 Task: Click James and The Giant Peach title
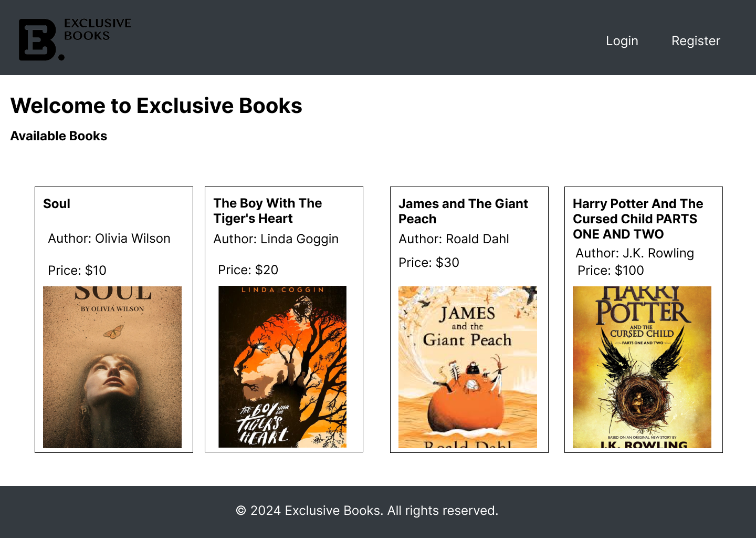(x=463, y=211)
